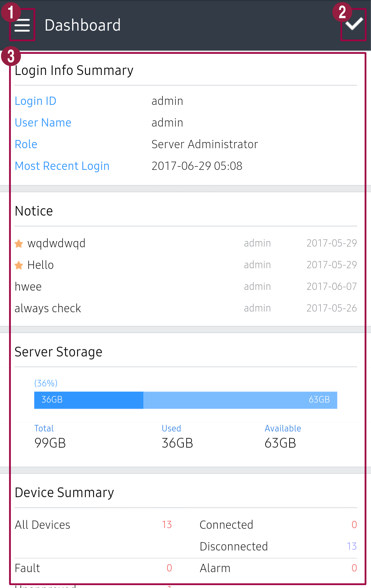
Task: Open the navigation hamburger menu
Action: pos(22,25)
